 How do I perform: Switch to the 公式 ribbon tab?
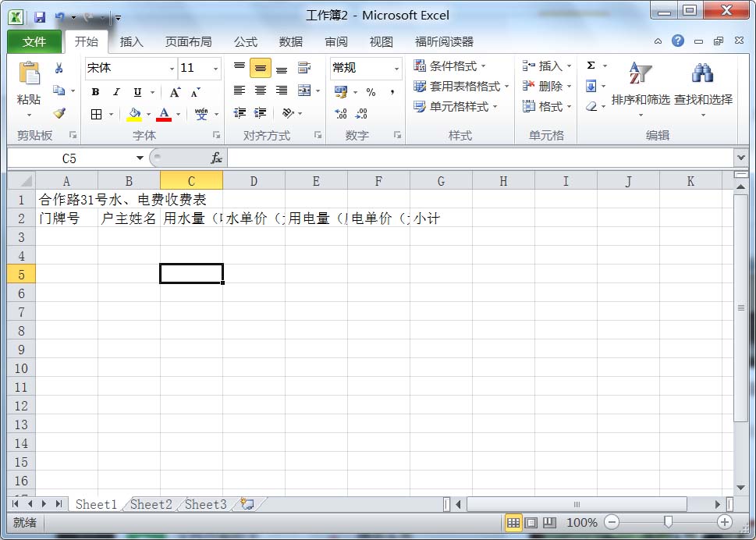click(246, 42)
